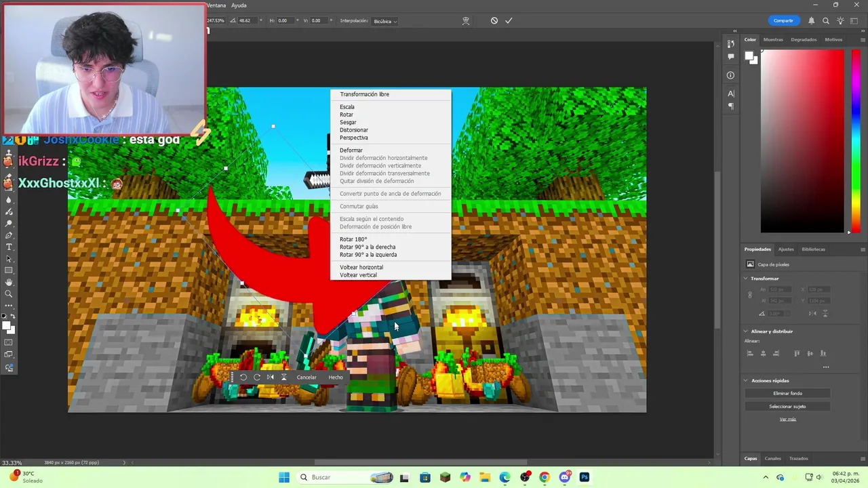Choose Voltear horizontal in context menu
This screenshot has width=868, height=488.
pyautogui.click(x=361, y=268)
